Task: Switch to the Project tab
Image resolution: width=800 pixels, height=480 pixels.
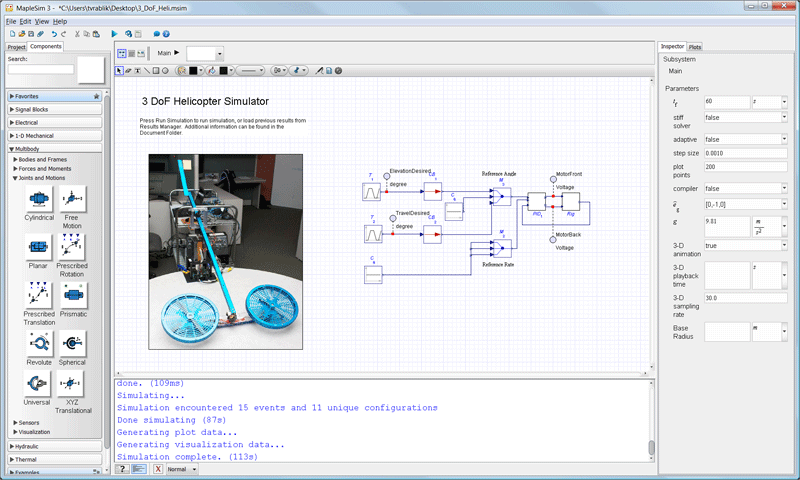Action: [16, 47]
